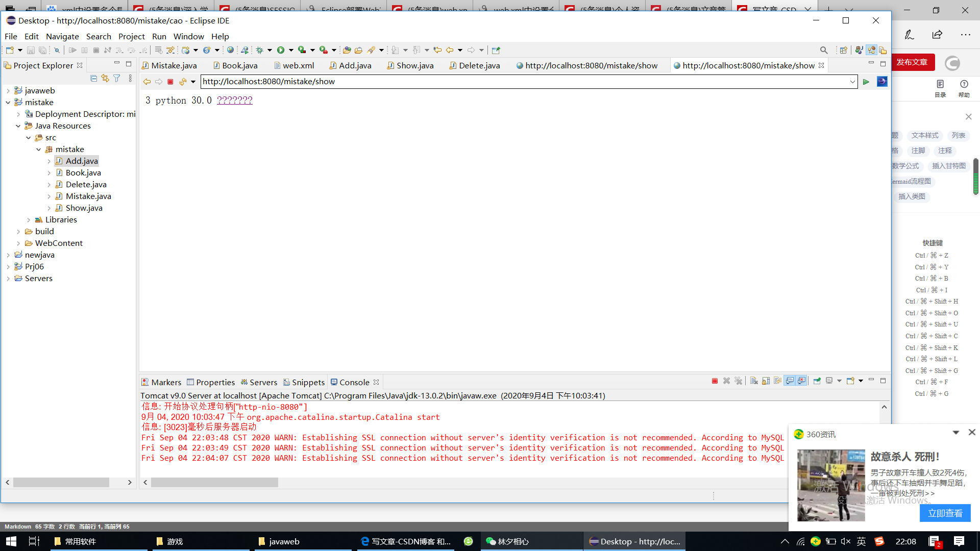The height and width of the screenshot is (551, 980).
Task: Click the ??????? link in browser page
Action: tap(235, 100)
